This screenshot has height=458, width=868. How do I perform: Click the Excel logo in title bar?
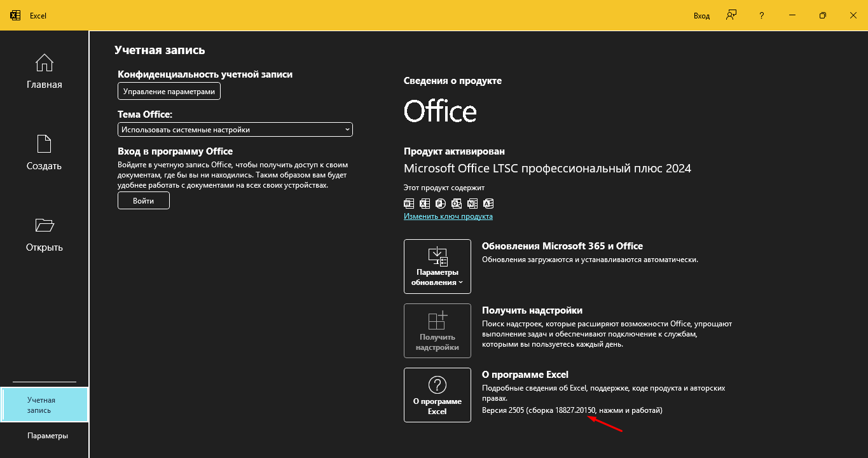pos(15,15)
